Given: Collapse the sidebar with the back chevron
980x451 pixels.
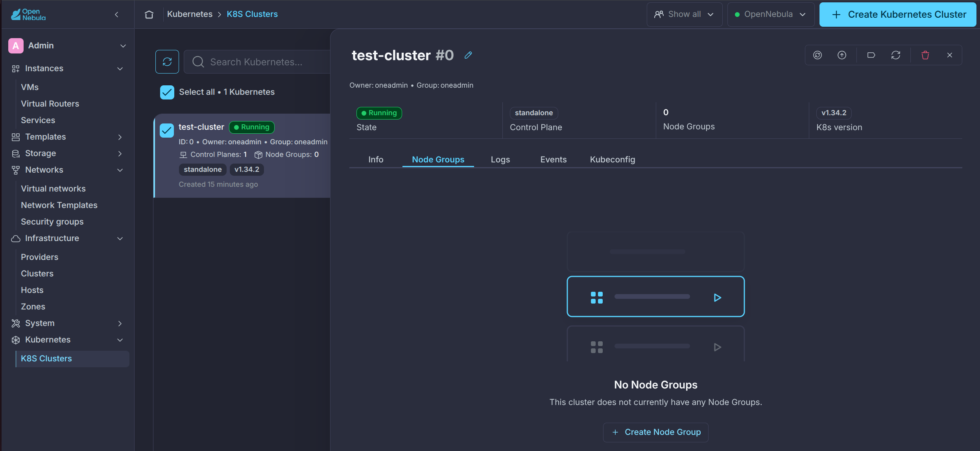Looking at the screenshot, I should [x=116, y=15].
